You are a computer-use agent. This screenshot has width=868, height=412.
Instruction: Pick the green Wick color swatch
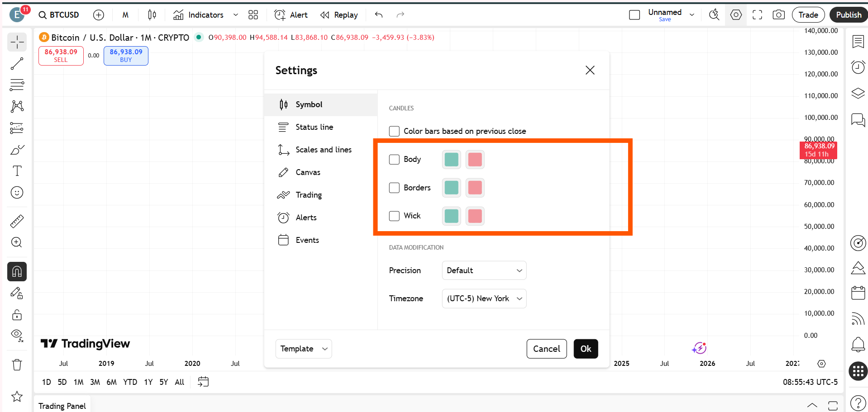[x=451, y=216]
